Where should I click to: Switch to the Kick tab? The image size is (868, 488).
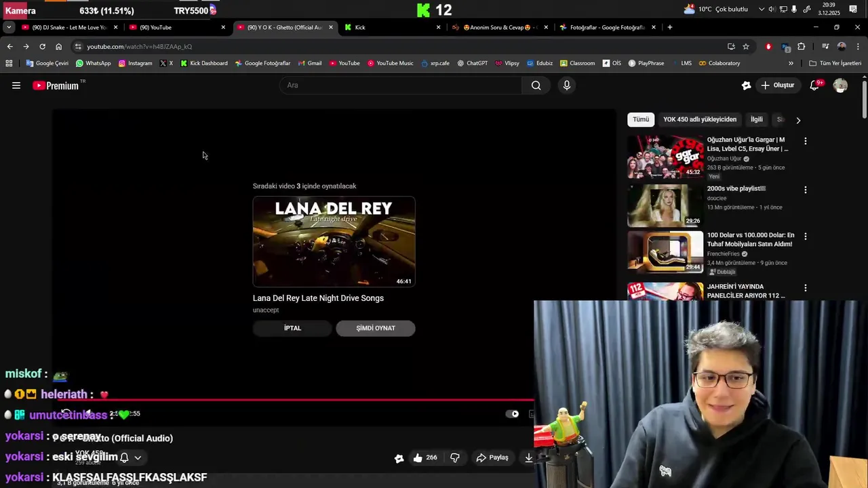[x=392, y=27]
